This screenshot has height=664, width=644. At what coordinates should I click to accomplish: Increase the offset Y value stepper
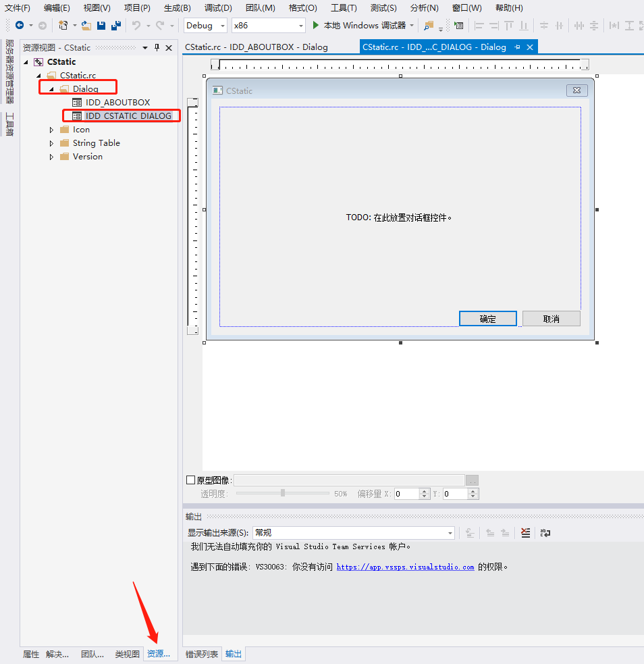click(473, 491)
